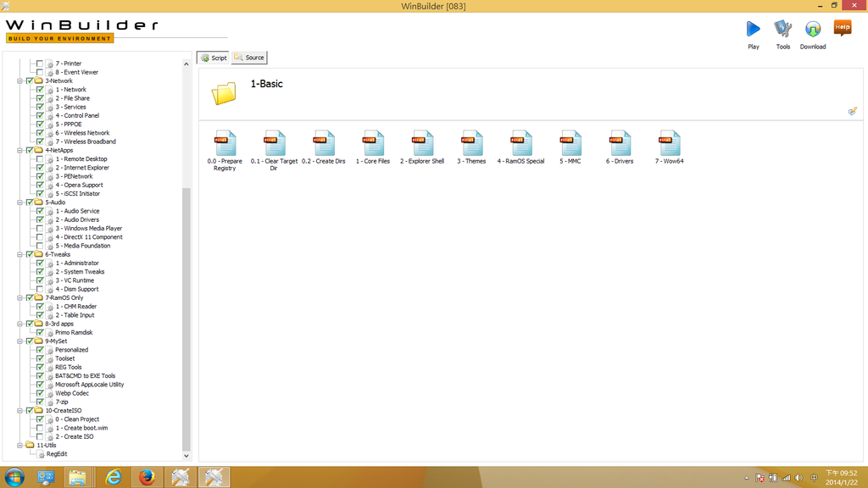The image size is (868, 488).
Task: Collapse the 10-CreateISO tree node
Action: [x=20, y=411]
